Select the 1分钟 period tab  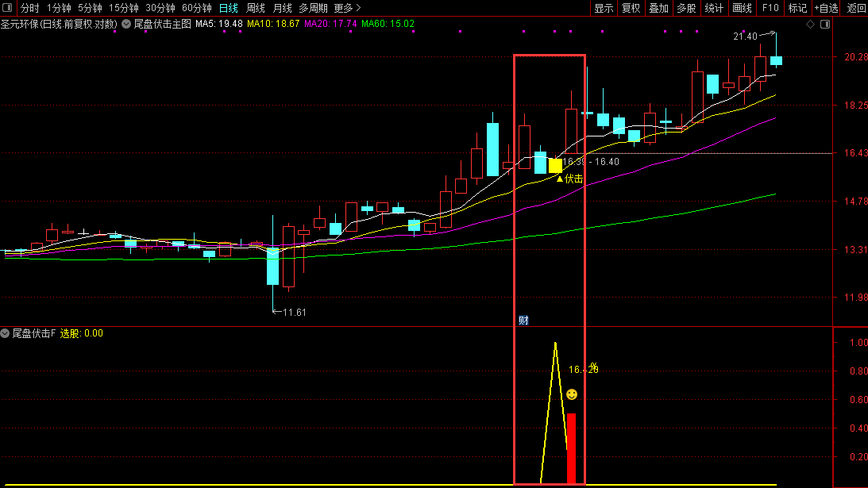59,8
